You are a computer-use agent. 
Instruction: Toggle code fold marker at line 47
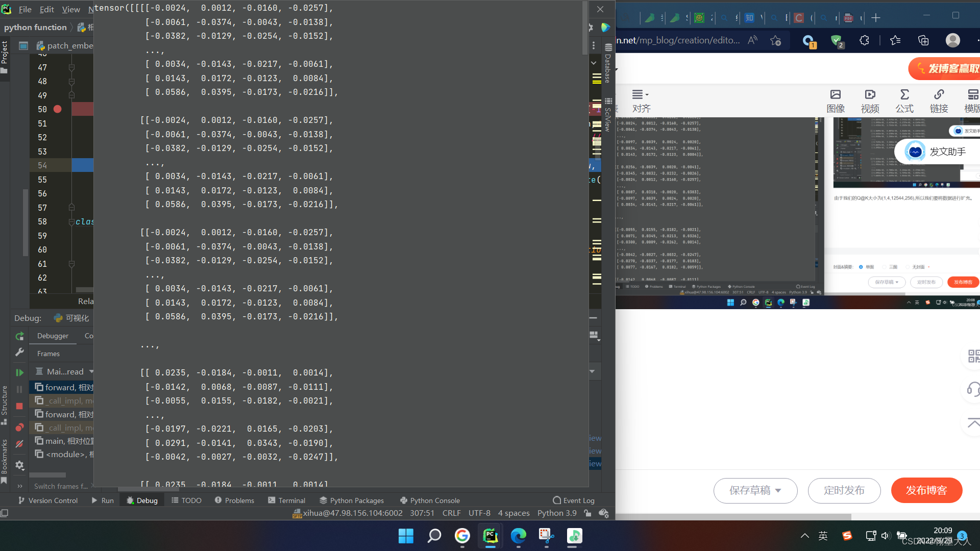(x=71, y=67)
